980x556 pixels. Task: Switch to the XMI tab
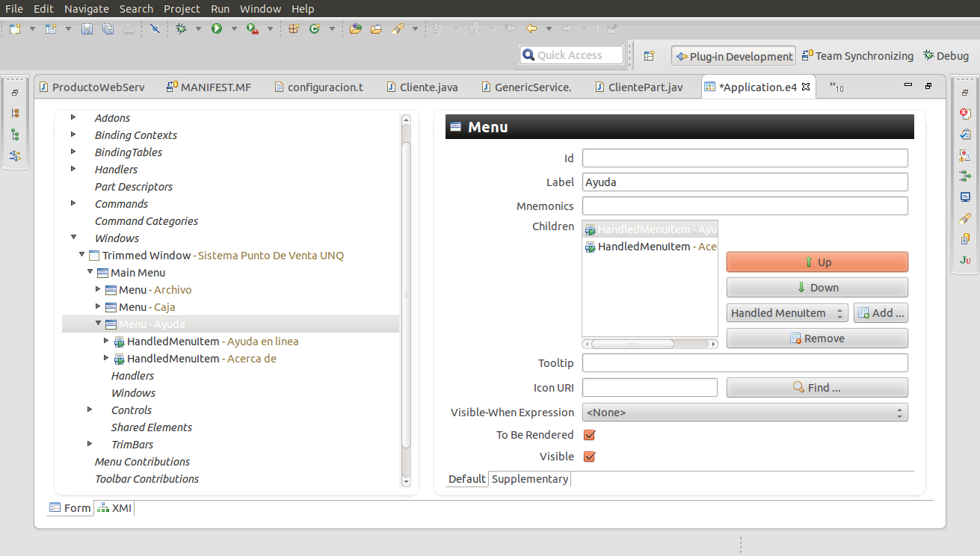[114, 508]
